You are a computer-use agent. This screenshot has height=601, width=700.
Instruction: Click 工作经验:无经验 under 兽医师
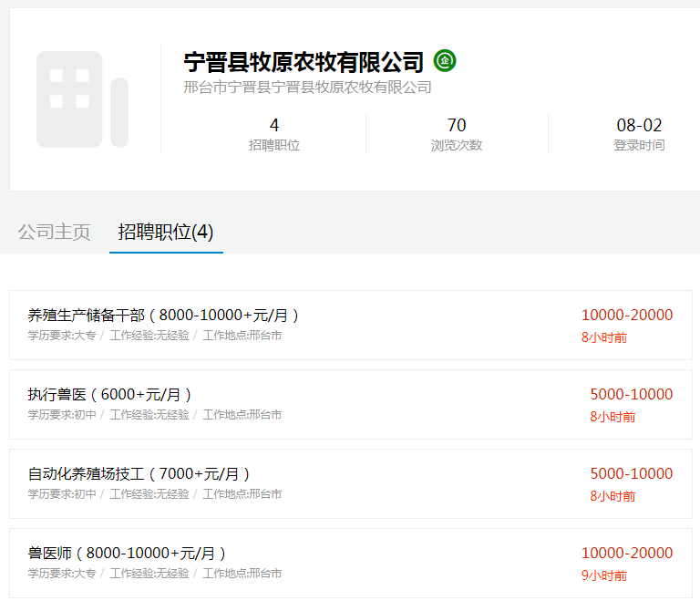149,574
